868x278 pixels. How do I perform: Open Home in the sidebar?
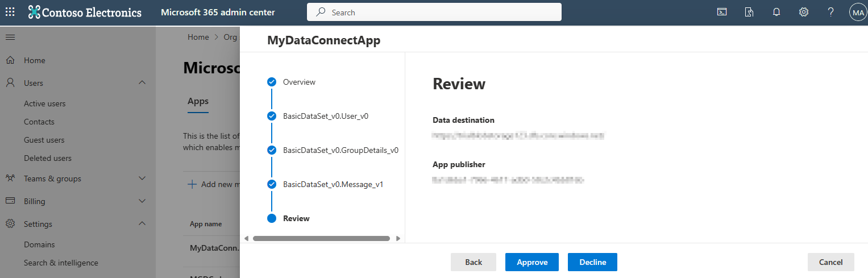(35, 60)
